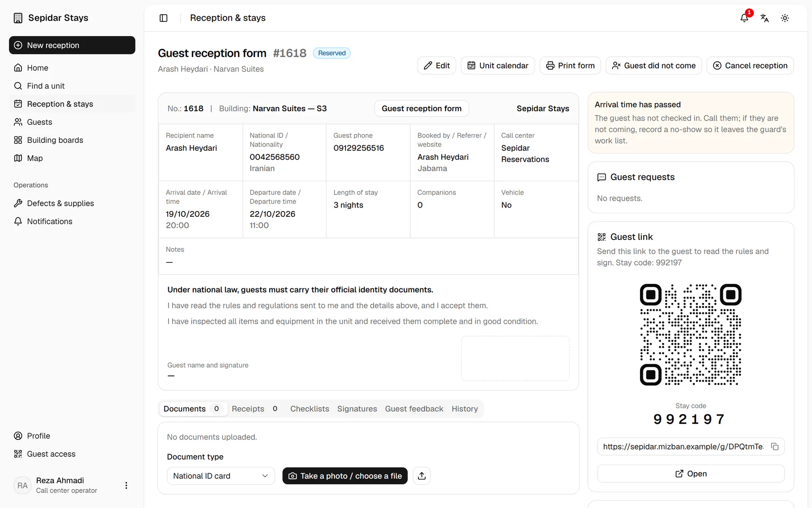Click Print form
The width and height of the screenshot is (812, 508).
(x=570, y=65)
